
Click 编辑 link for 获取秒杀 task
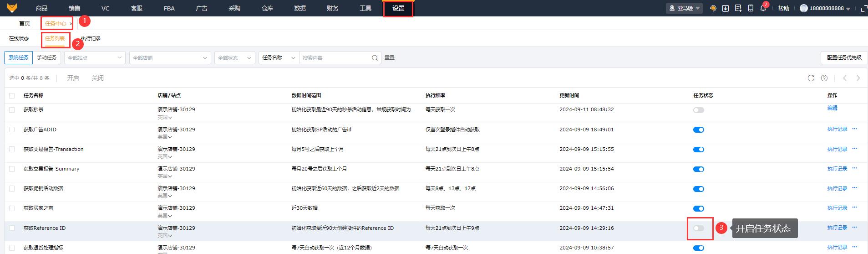832,108
